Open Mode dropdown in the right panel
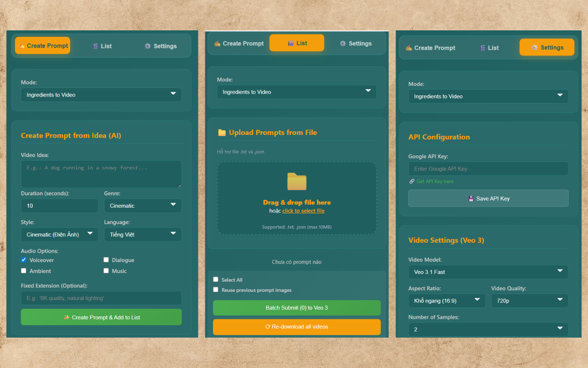The image size is (588, 368). [x=488, y=97]
